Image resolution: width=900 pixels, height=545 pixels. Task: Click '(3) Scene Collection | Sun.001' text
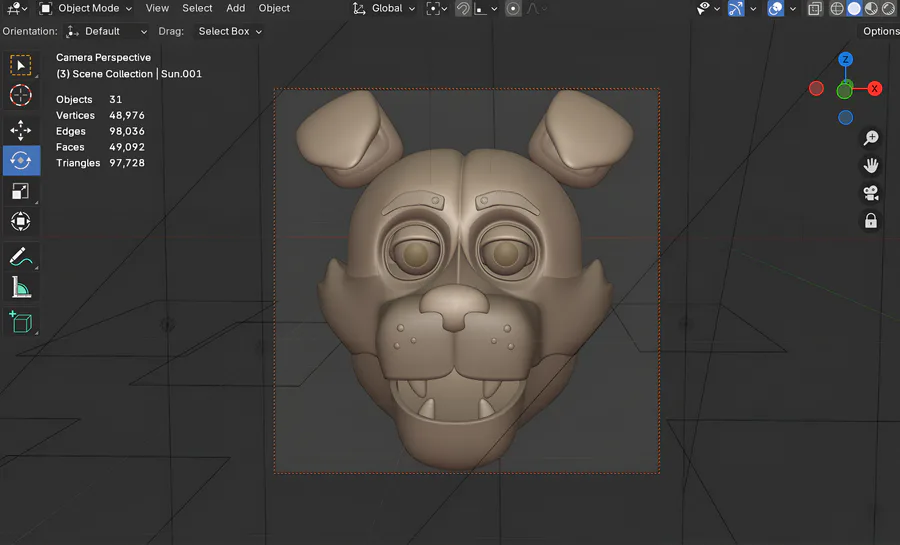coord(129,74)
